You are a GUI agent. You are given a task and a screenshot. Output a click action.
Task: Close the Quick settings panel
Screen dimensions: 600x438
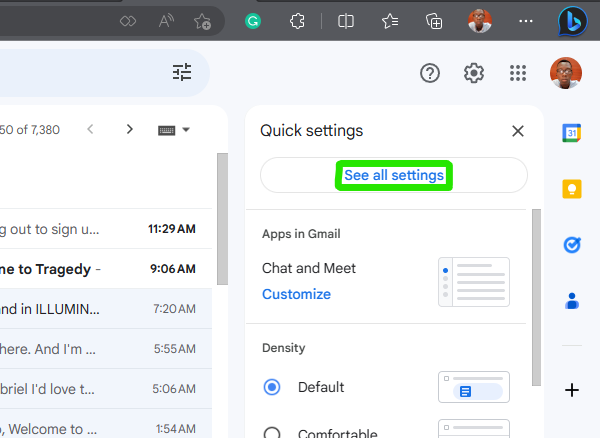518,131
